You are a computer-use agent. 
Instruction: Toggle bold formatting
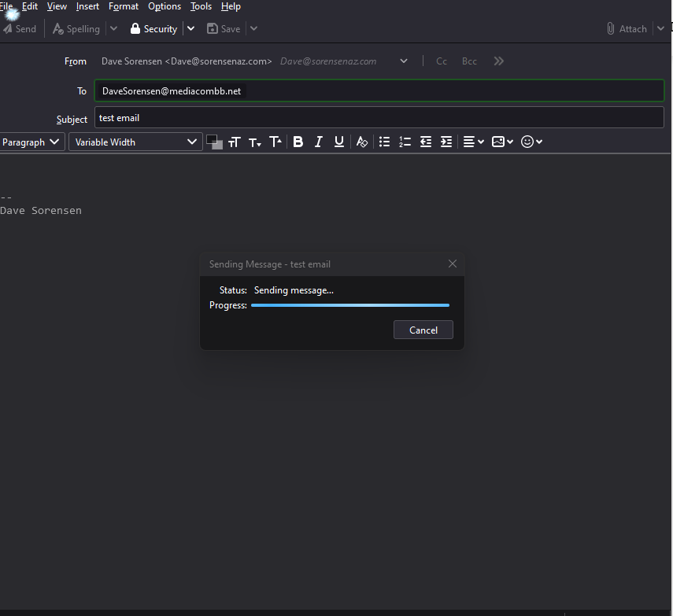pyautogui.click(x=298, y=142)
